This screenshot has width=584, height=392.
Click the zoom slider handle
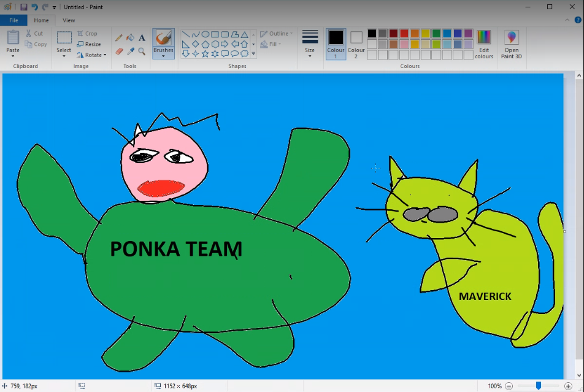click(x=539, y=386)
